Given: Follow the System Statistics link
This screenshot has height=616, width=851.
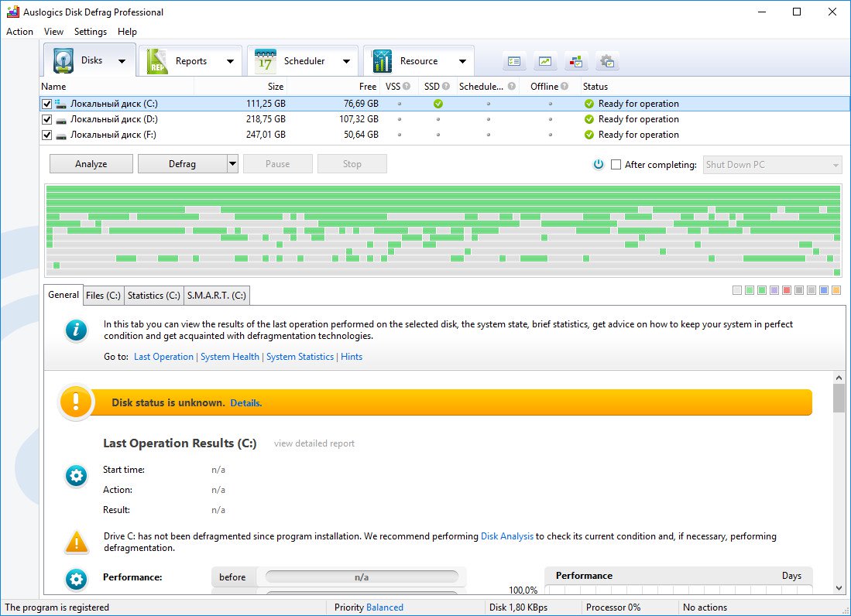Looking at the screenshot, I should [x=300, y=357].
